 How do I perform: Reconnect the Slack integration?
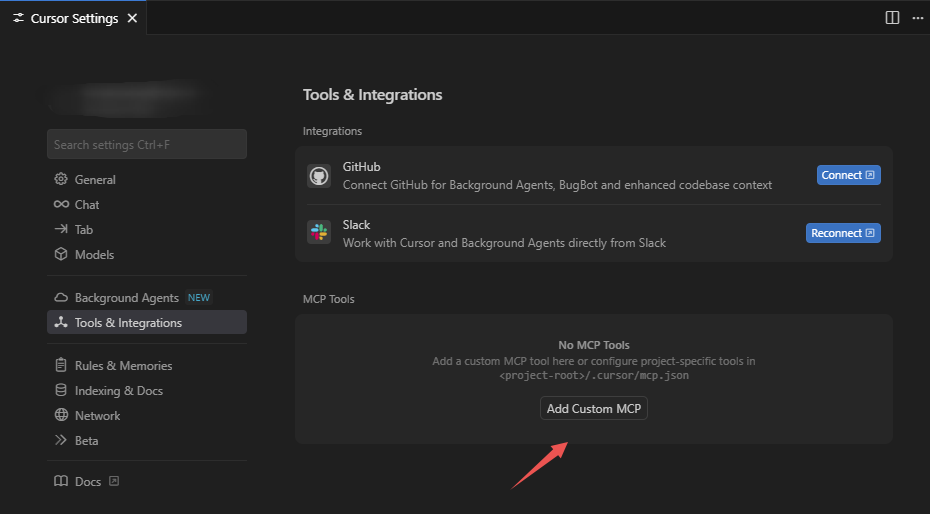click(843, 233)
